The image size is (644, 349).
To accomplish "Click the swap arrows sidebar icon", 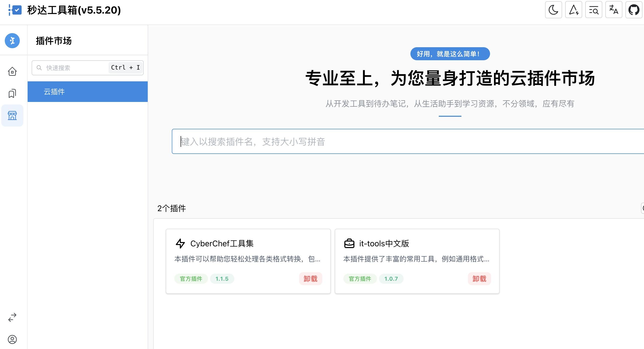I will [12, 317].
